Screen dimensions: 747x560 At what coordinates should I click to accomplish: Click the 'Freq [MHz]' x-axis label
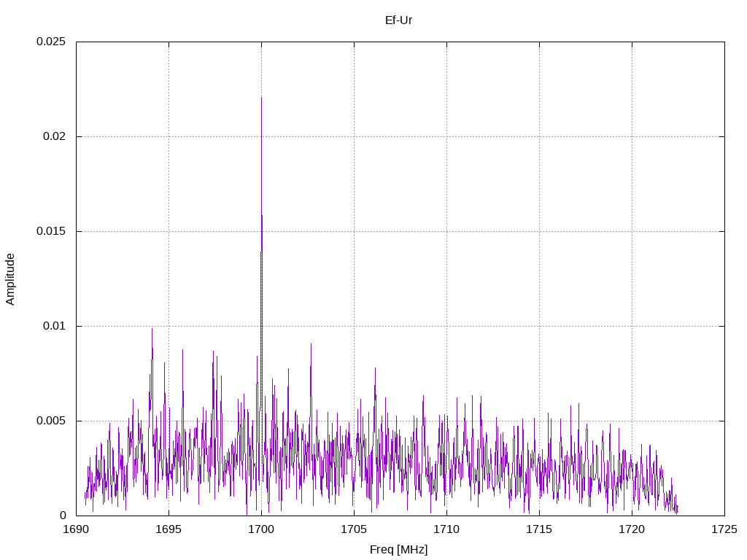(398, 550)
